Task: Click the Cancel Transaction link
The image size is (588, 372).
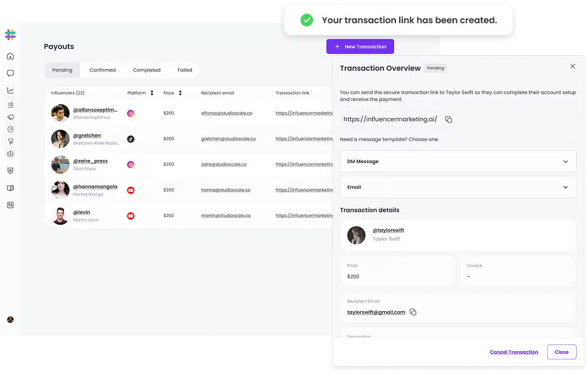Action: (513, 352)
